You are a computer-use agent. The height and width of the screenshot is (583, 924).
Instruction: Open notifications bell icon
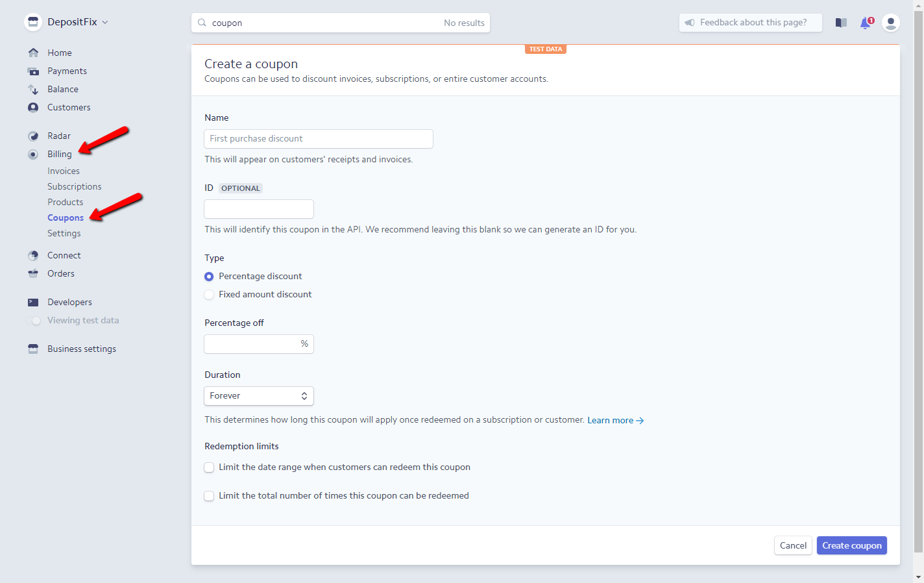[x=866, y=23]
